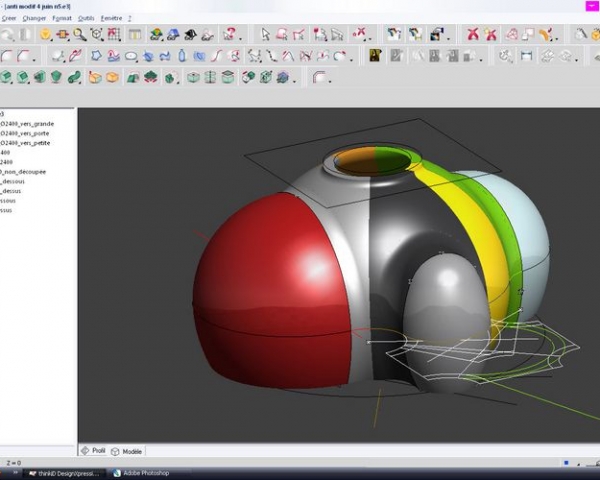The height and width of the screenshot is (480, 600).
Task: Switch to black silhouette view mode
Action: click(x=190, y=34)
